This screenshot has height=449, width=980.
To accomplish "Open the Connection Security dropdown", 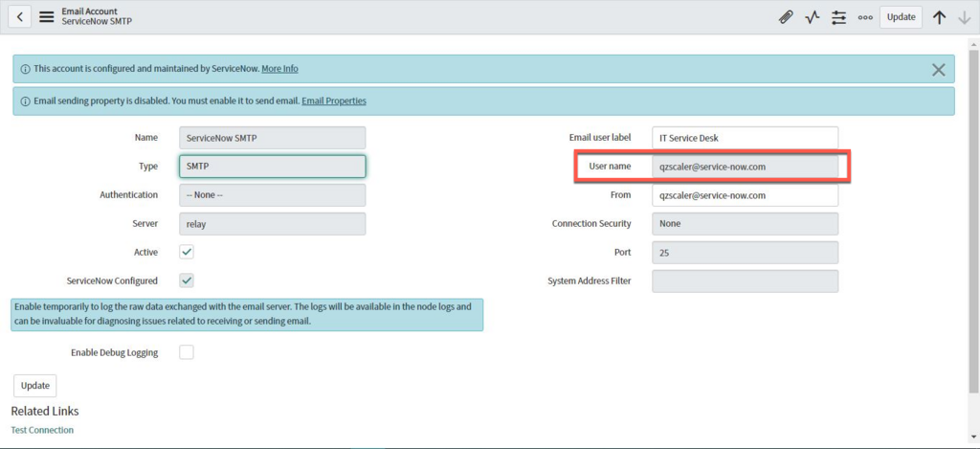I will tap(745, 224).
